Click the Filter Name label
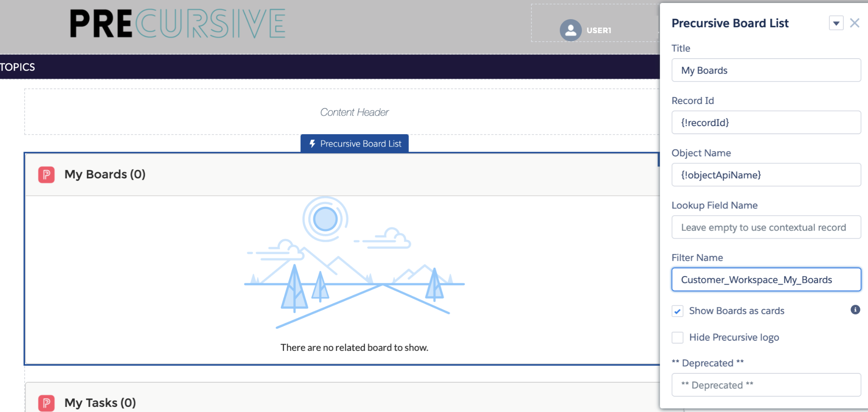Screen dimensions: 868x412 [x=697, y=258]
